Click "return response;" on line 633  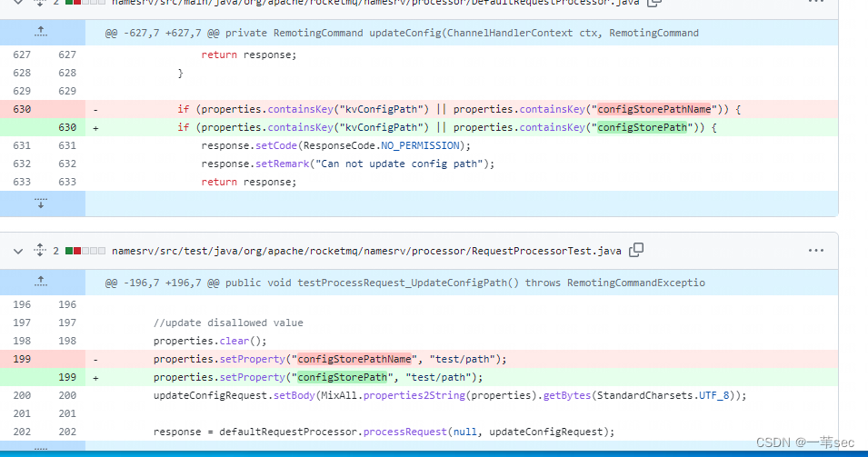point(248,182)
